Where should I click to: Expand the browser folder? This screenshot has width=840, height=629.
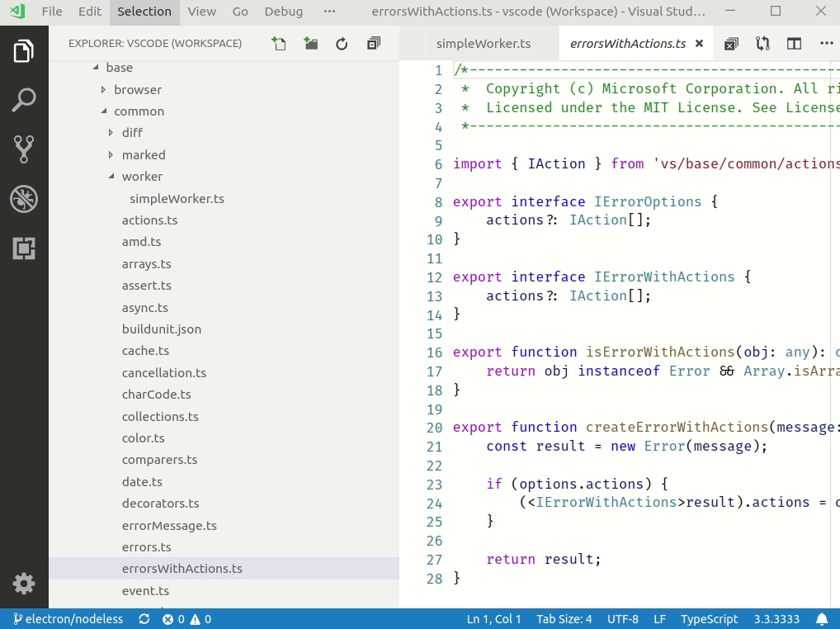tap(103, 89)
